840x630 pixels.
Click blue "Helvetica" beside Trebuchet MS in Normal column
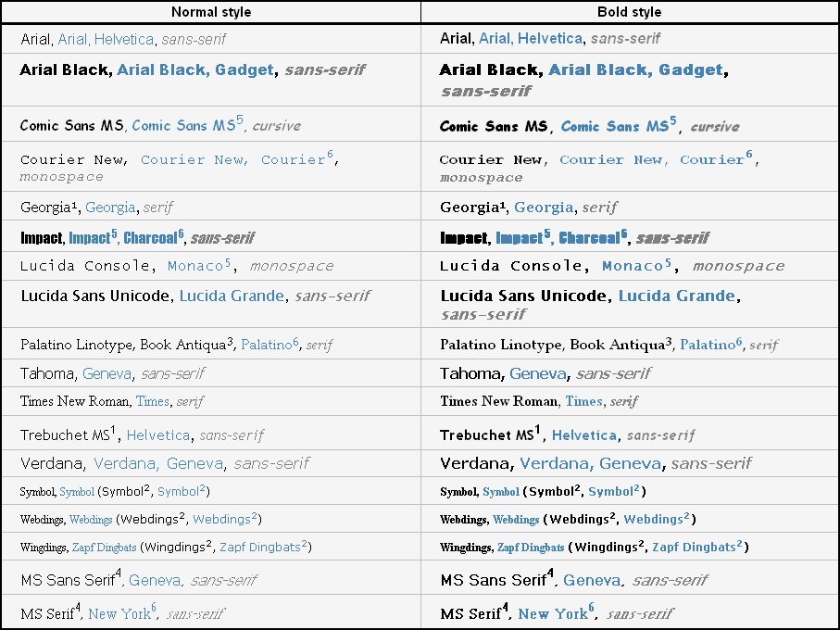point(158,435)
